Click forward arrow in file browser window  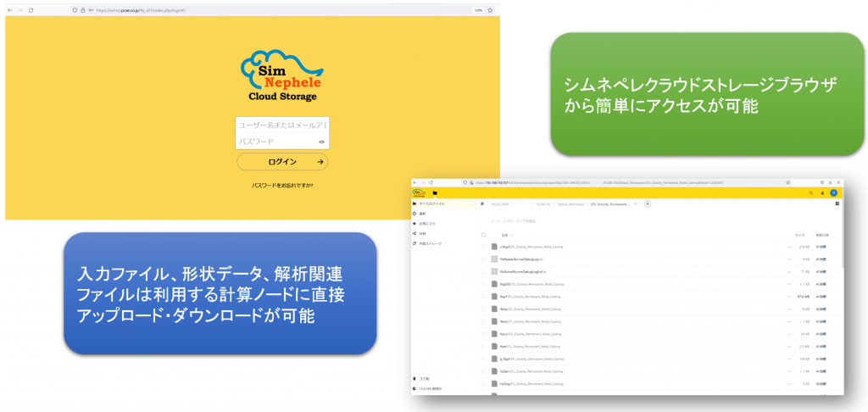(422, 182)
